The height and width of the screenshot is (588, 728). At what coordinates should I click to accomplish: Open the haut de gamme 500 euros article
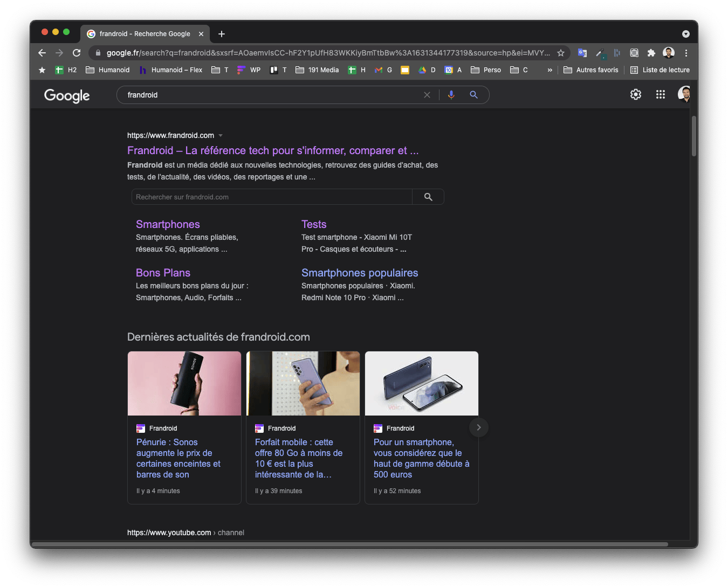pos(422,458)
